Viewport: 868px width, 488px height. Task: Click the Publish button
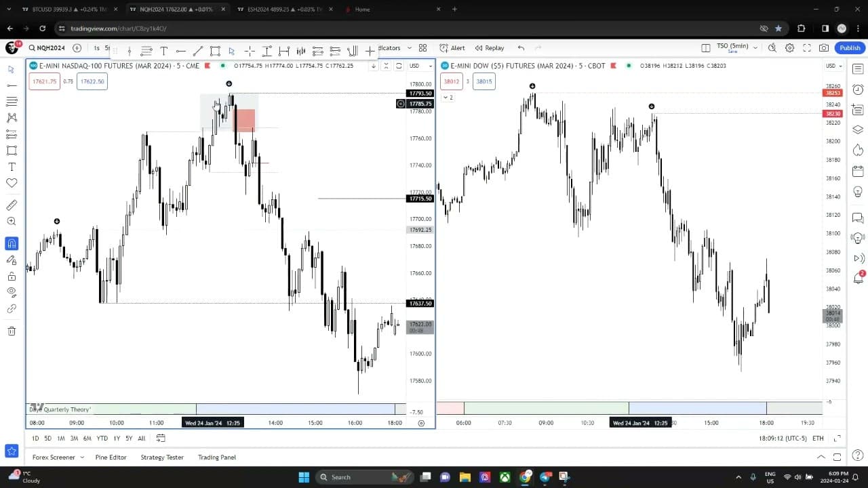tap(850, 48)
